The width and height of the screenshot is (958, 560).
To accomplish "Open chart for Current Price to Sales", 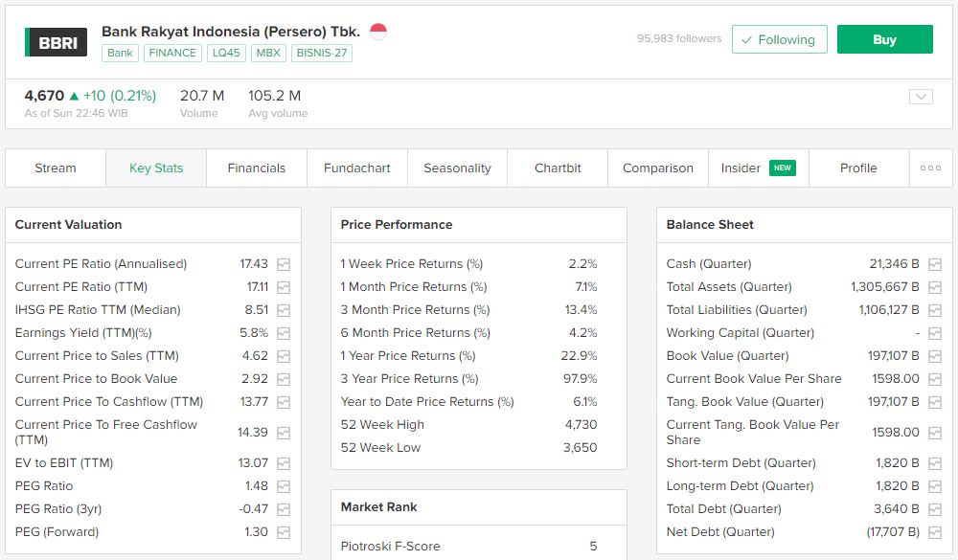I will tap(284, 356).
